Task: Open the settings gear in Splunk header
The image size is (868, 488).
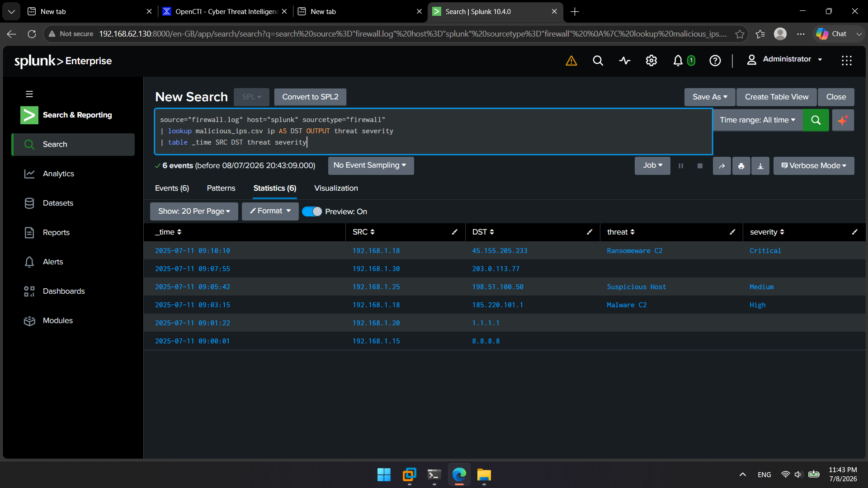Action: (651, 61)
